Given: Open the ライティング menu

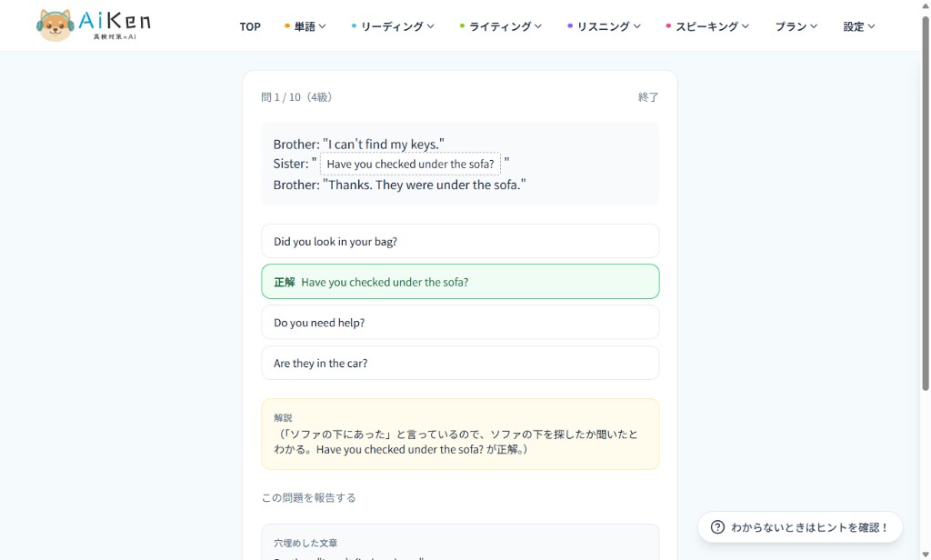Looking at the screenshot, I should 501,26.
